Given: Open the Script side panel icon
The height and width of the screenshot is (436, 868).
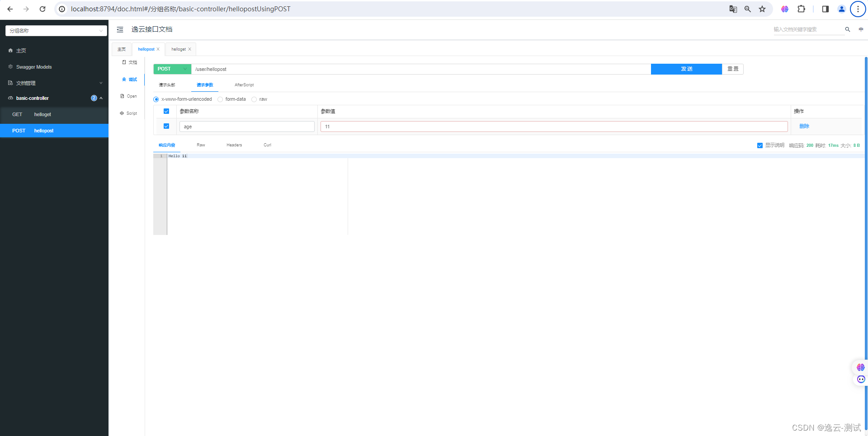Looking at the screenshot, I should pos(128,113).
